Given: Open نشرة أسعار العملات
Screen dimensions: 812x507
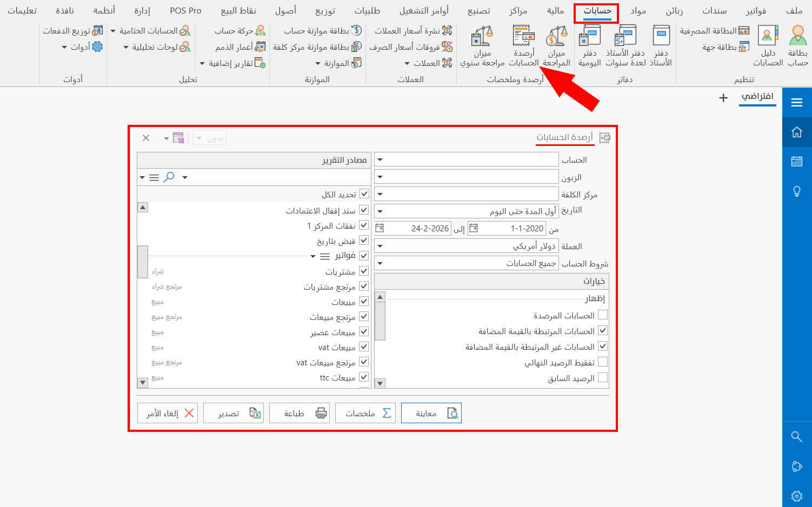Looking at the screenshot, I should coord(413,31).
